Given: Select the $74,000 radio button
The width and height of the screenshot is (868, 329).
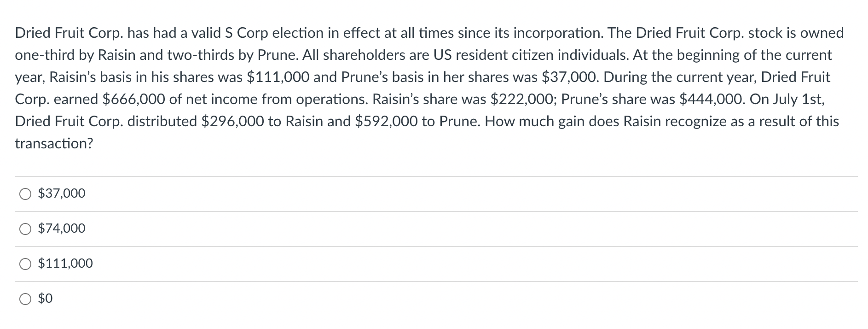Looking at the screenshot, I should [x=25, y=228].
